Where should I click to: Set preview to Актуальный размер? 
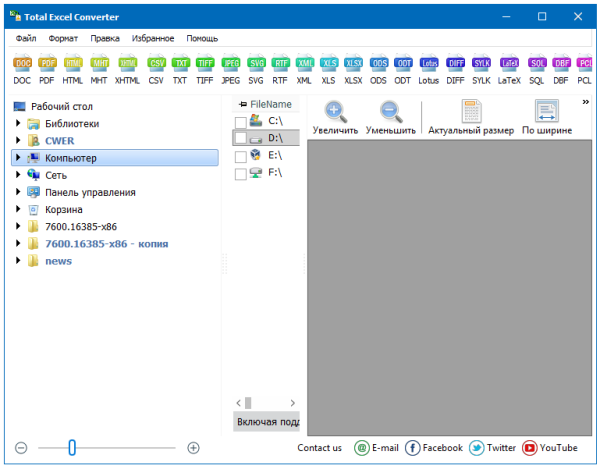point(470,112)
